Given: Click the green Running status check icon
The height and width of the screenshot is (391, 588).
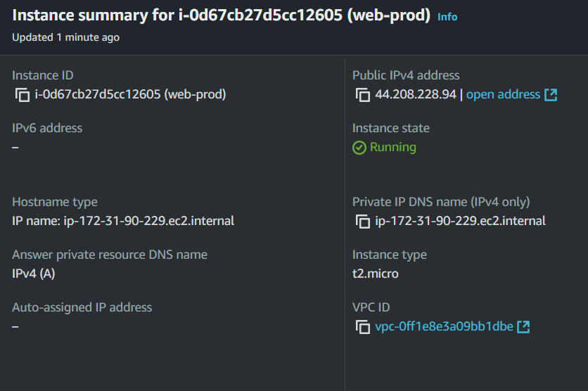Looking at the screenshot, I should [359, 148].
